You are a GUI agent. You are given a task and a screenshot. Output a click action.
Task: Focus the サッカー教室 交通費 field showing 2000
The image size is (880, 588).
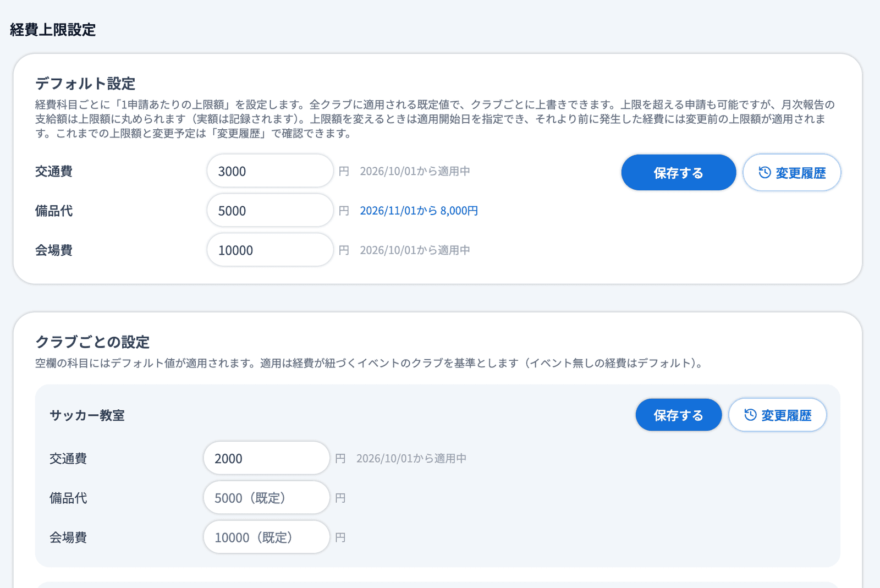266,458
